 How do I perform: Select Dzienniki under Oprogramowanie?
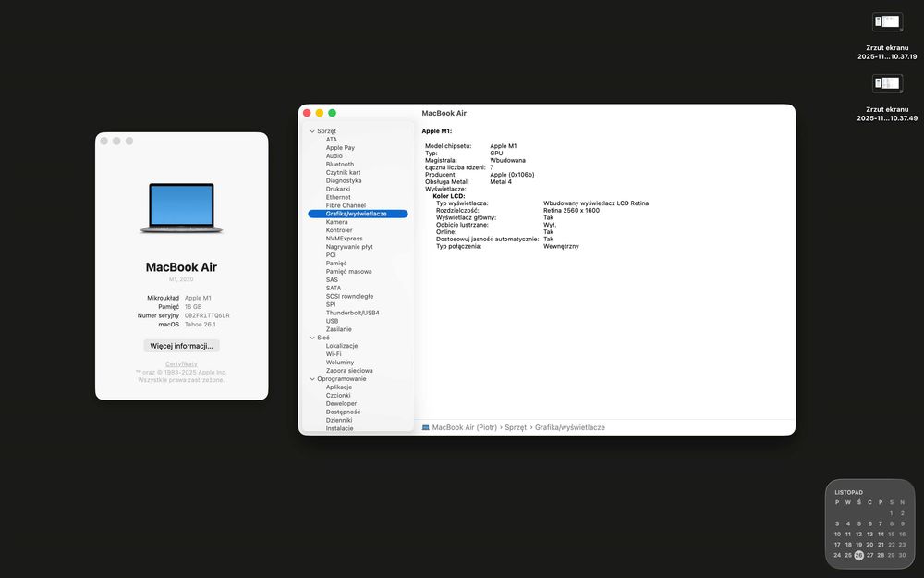(x=339, y=421)
